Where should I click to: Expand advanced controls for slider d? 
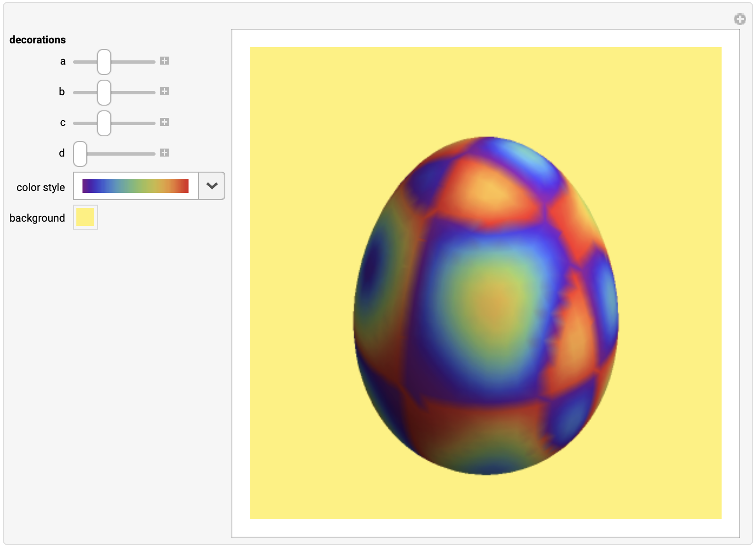(164, 153)
